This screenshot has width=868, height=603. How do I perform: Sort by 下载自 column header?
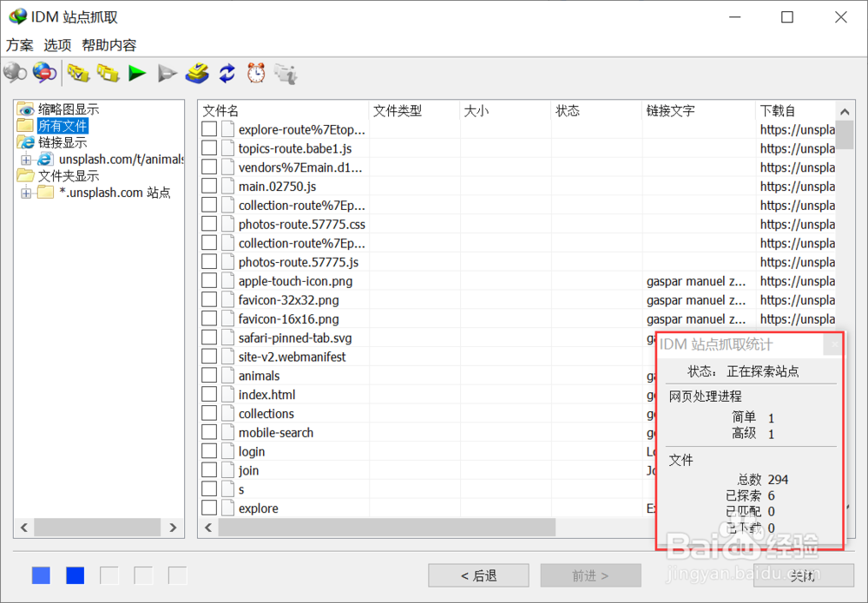(795, 111)
